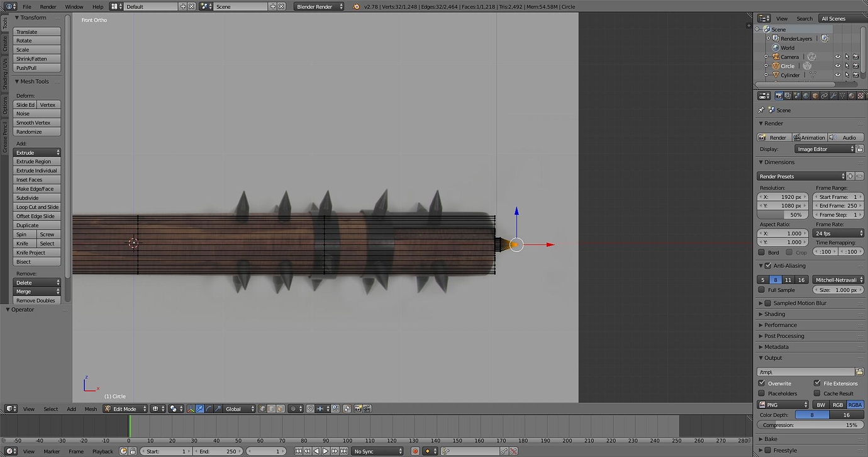The height and width of the screenshot is (457, 868).
Task: Disable the Anti-Aliasing checkbox
Action: [768, 266]
